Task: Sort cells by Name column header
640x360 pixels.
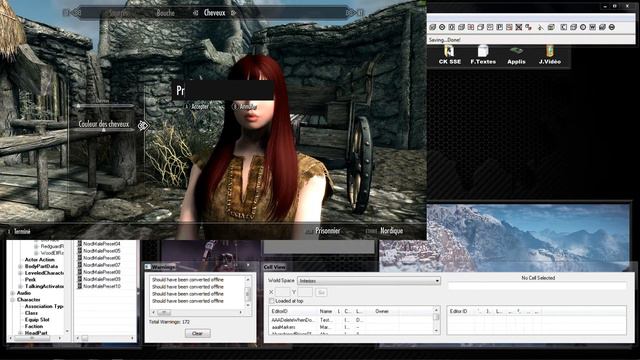Action: pos(326,311)
